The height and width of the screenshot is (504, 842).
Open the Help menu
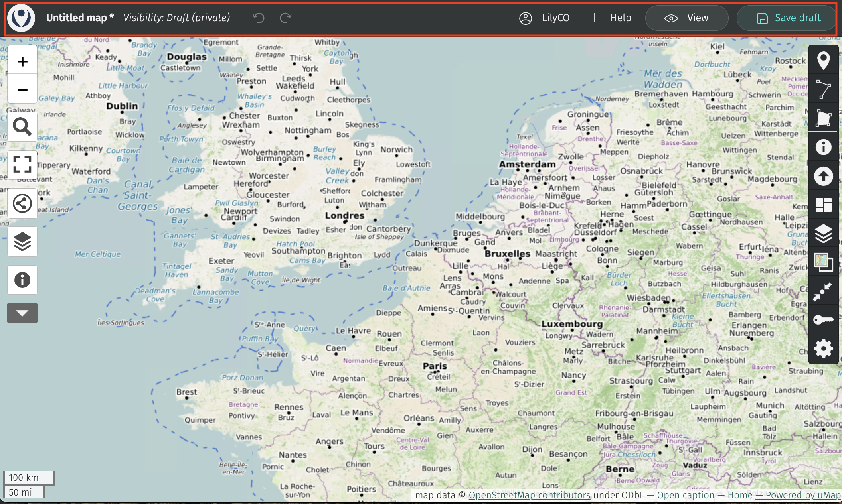[621, 18]
